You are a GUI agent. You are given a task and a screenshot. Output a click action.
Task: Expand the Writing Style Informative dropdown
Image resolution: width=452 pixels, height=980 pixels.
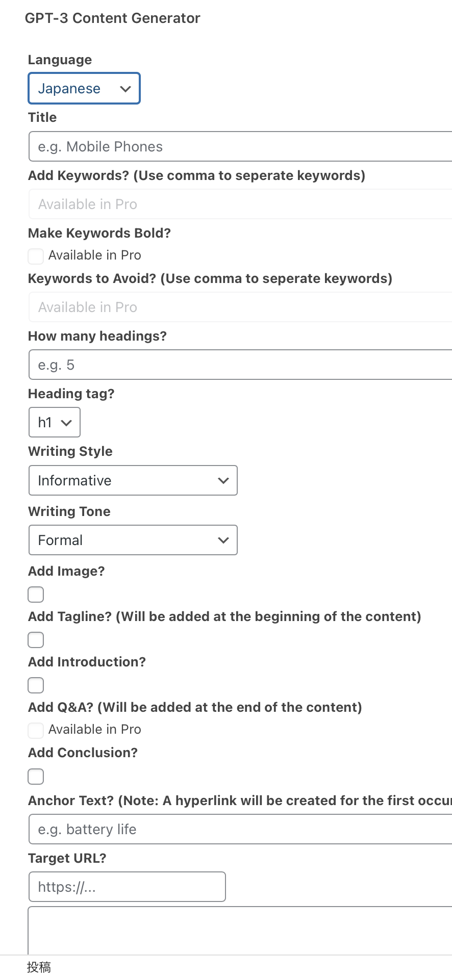133,481
